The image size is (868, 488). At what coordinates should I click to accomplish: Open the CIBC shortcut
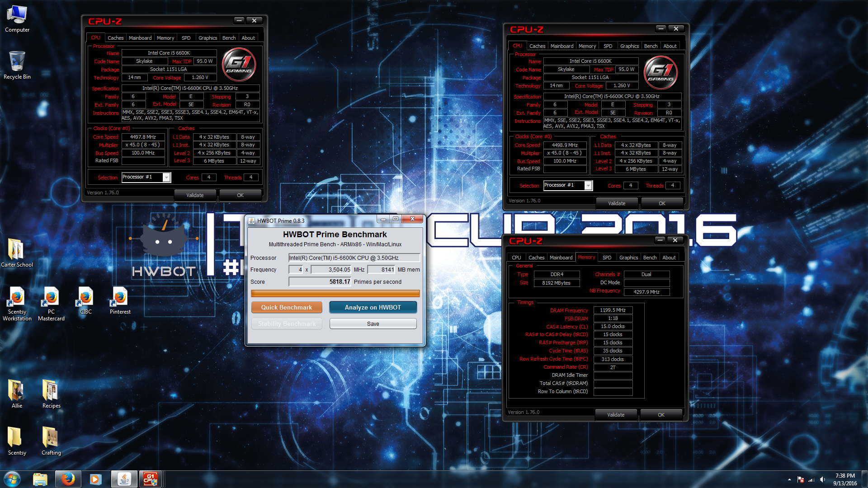(85, 300)
